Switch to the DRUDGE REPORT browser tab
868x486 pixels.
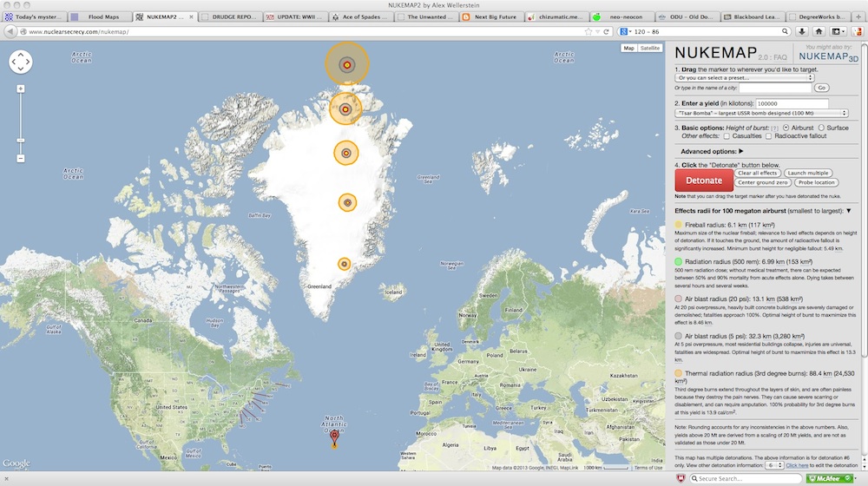pos(230,16)
